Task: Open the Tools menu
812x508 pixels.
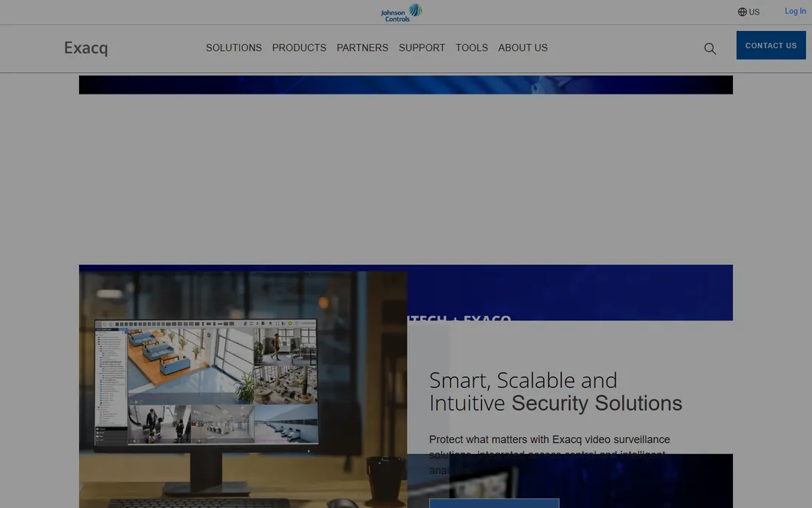Action: pos(472,48)
